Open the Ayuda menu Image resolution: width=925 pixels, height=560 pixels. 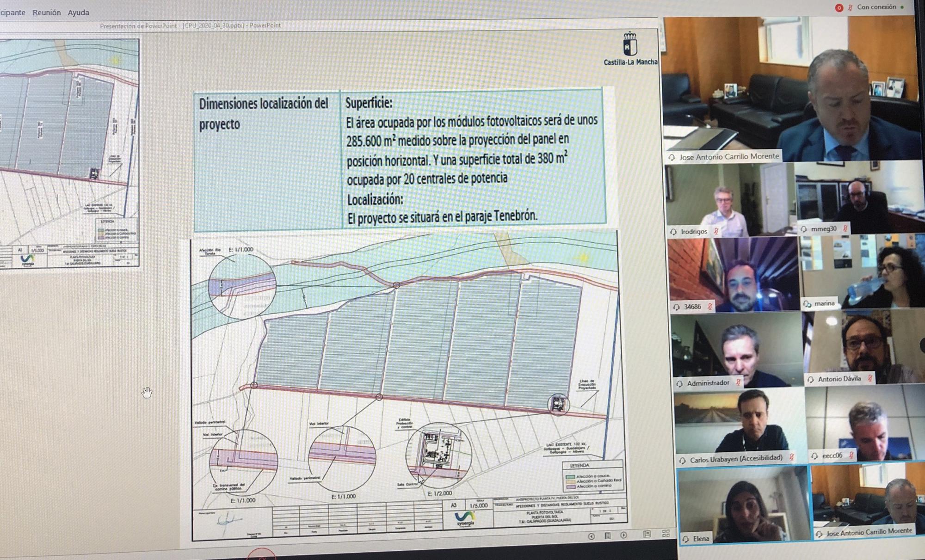(x=78, y=12)
